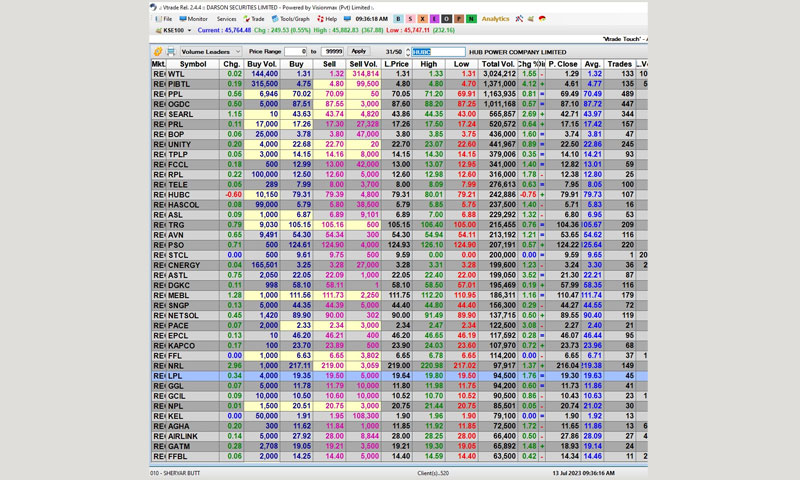Click the HUB POWER COMPANY LIMITED label
800x480 pixels.
point(517,52)
